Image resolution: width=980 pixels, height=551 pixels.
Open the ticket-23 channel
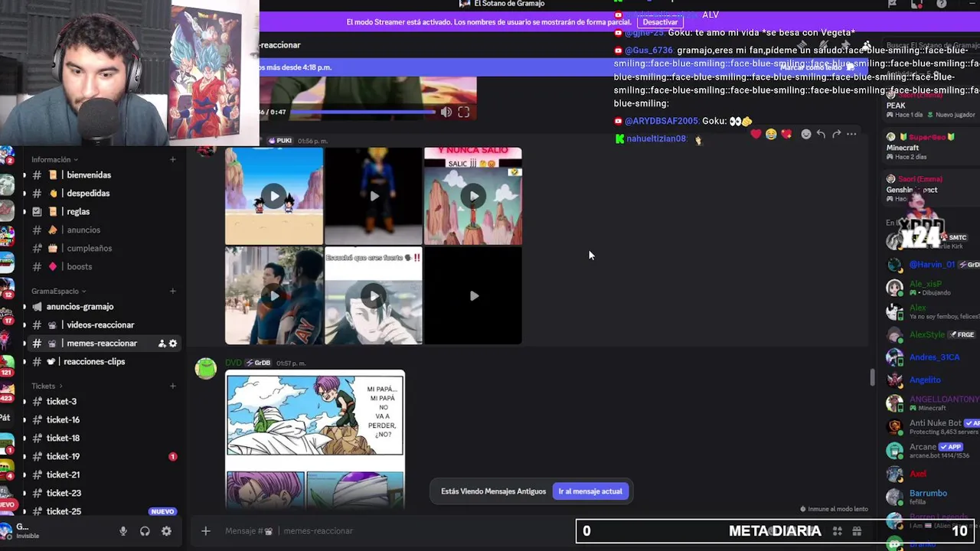[103, 494]
